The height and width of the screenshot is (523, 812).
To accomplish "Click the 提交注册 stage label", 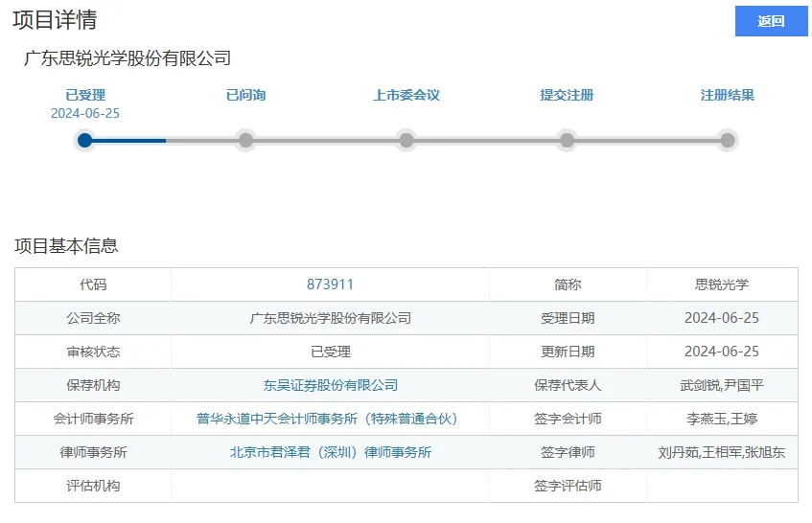I will pyautogui.click(x=567, y=95).
